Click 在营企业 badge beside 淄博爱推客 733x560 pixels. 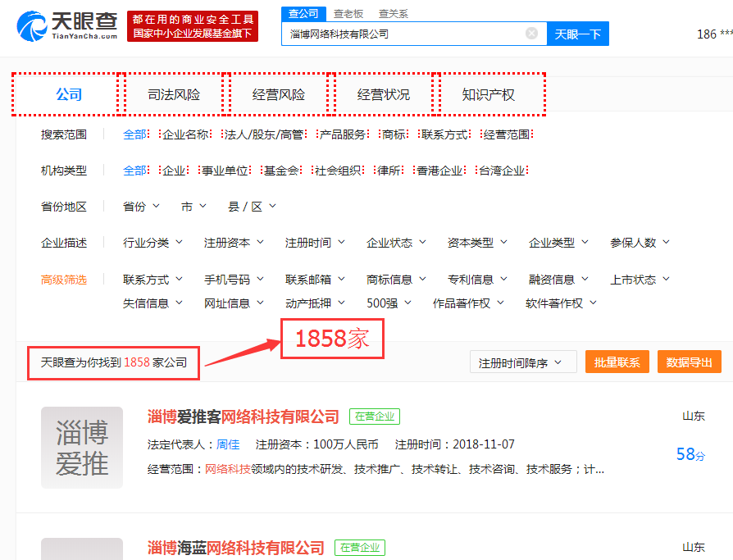[x=375, y=416]
